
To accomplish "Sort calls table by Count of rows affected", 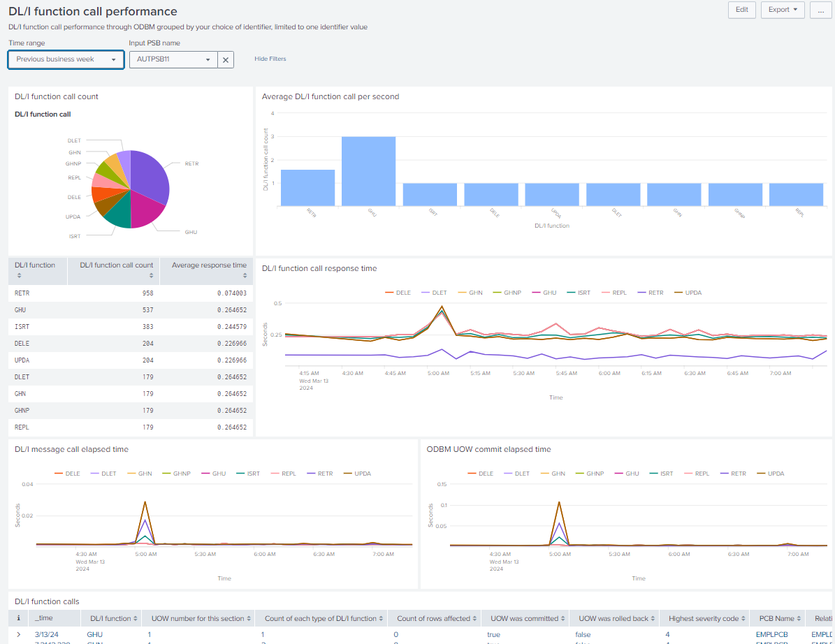I will point(437,618).
